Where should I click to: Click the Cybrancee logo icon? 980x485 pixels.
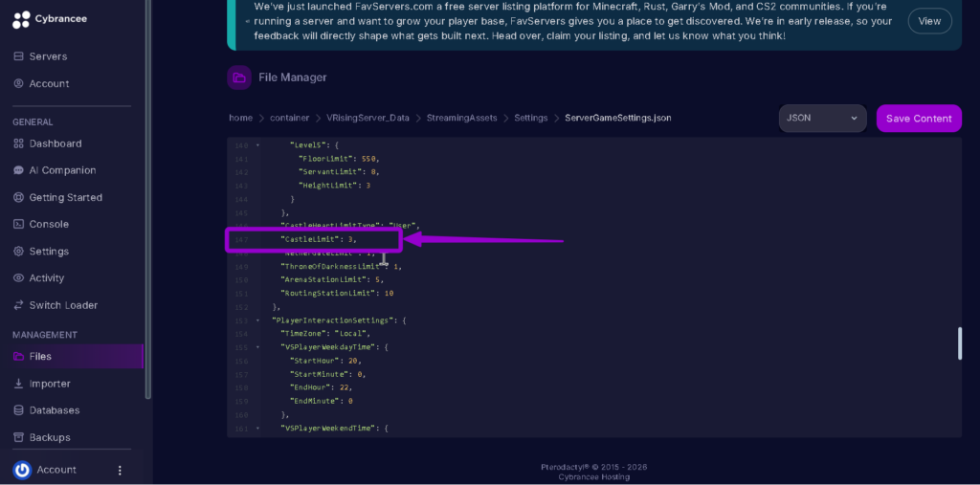[21, 19]
